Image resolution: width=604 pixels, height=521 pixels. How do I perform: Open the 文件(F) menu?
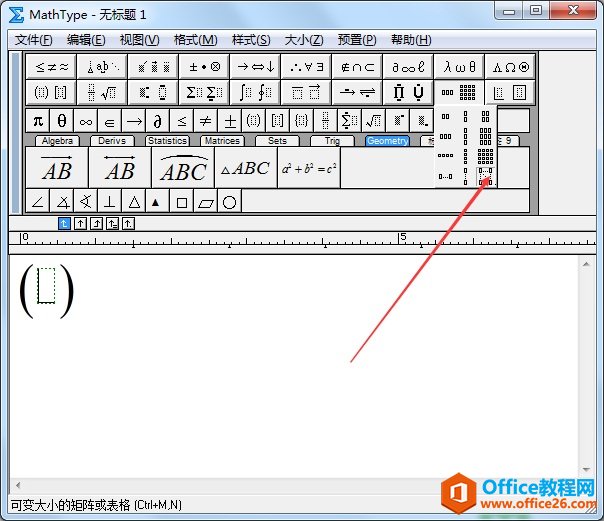click(x=34, y=40)
